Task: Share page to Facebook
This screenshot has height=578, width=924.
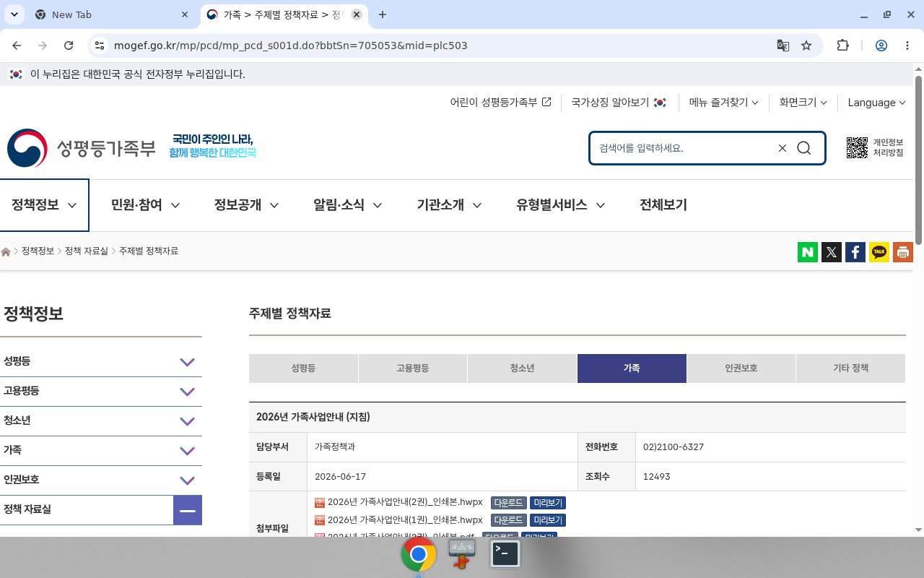Action: coord(855,252)
